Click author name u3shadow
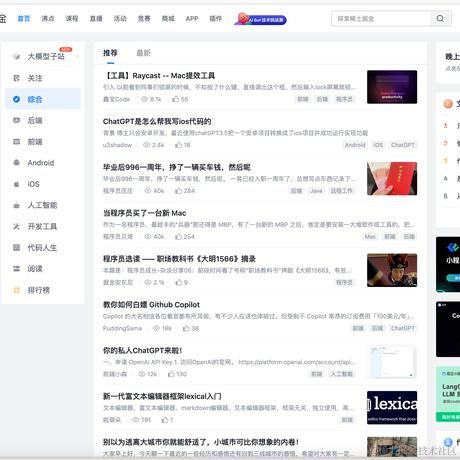Viewport: 460px width, 460px height. [x=117, y=145]
